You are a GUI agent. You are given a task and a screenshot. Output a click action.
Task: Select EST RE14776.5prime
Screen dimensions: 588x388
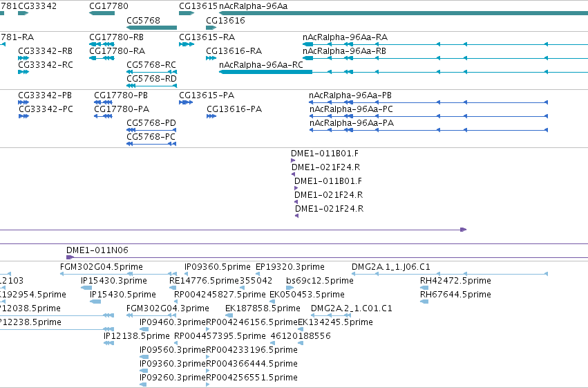(204, 281)
